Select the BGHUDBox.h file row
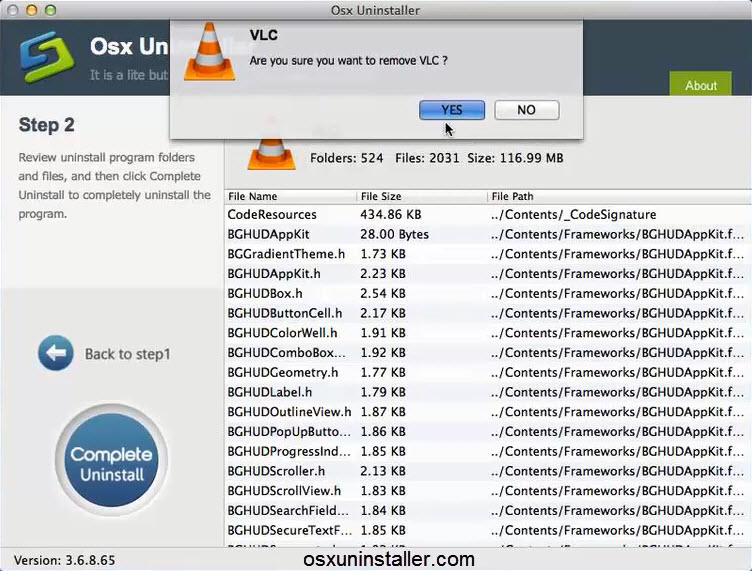Screen dimensions: 752x571 [488, 293]
